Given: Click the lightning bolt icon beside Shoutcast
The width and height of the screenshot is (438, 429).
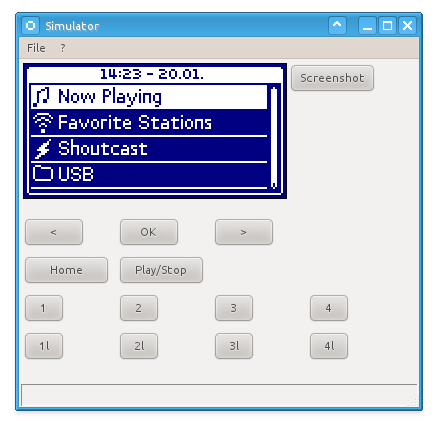Looking at the screenshot, I should [x=43, y=149].
